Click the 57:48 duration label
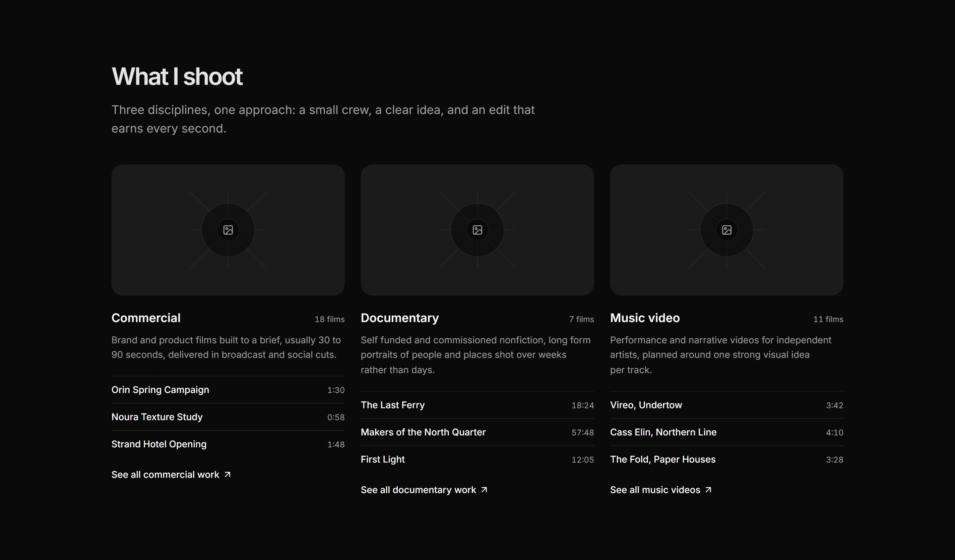Image resolution: width=955 pixels, height=560 pixels. pos(583,432)
